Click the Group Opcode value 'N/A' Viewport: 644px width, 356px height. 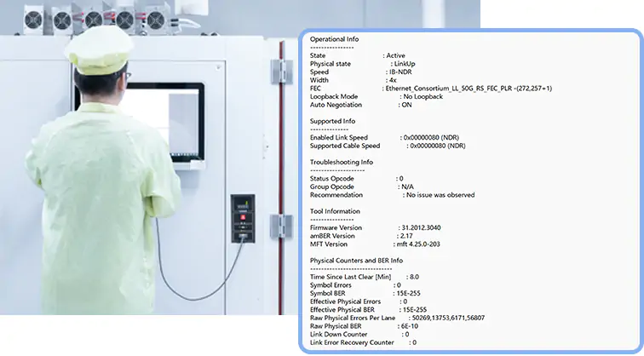tap(407, 187)
